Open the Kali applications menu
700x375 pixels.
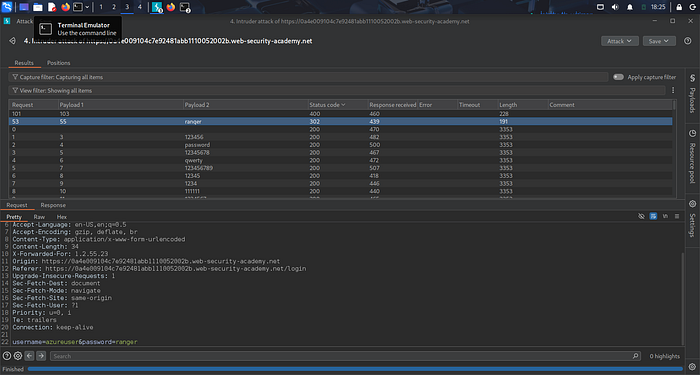coord(7,7)
